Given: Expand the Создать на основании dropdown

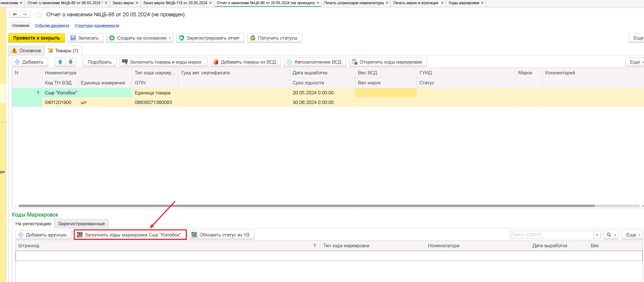Looking at the screenshot, I should click(170, 38).
